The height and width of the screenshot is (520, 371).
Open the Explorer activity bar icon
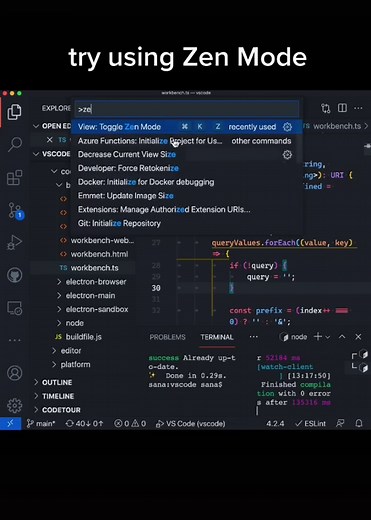coord(14,111)
